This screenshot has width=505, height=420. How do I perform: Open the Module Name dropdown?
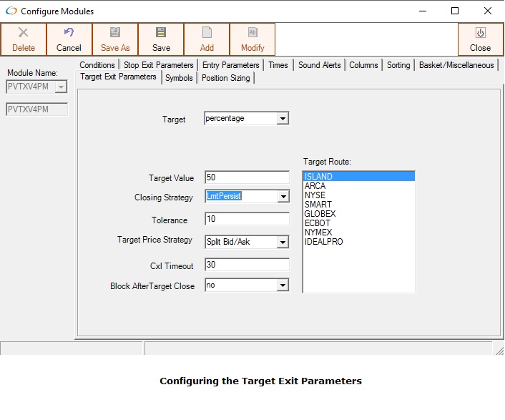pyautogui.click(x=61, y=87)
